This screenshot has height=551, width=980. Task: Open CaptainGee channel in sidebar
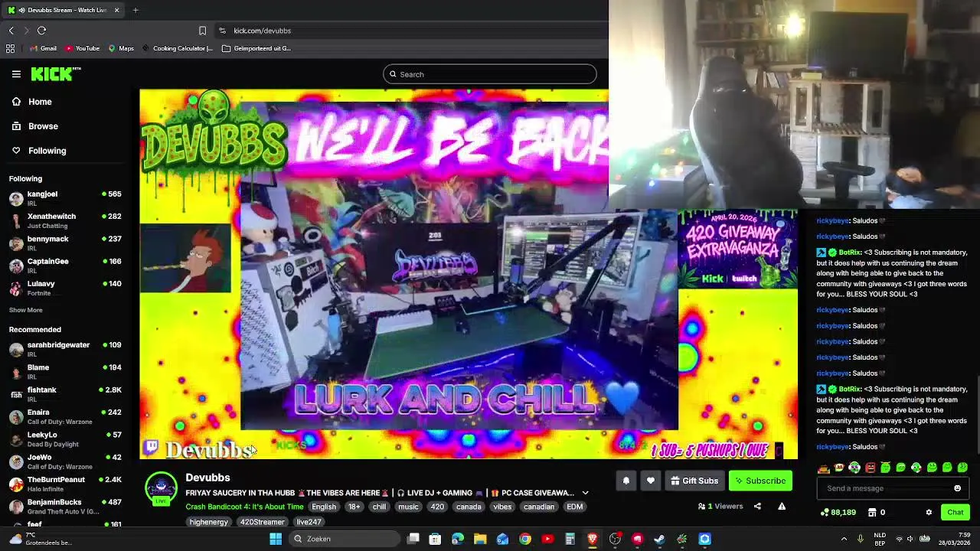pyautogui.click(x=66, y=266)
